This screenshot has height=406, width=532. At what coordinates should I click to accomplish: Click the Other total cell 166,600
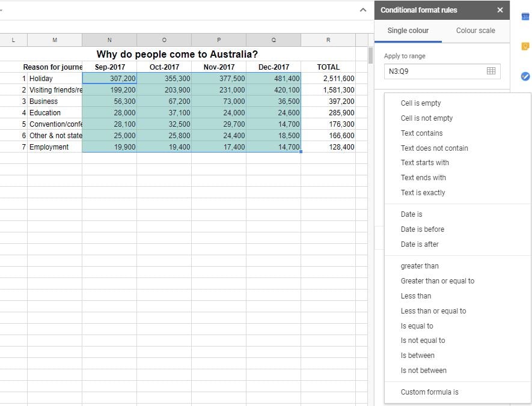(328, 136)
